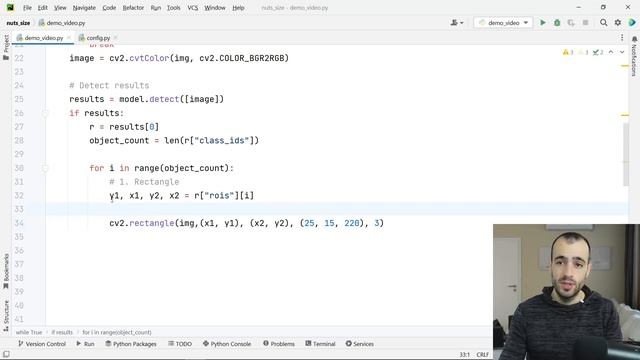
Task: Open the user account dropdown
Action: tap(457, 23)
